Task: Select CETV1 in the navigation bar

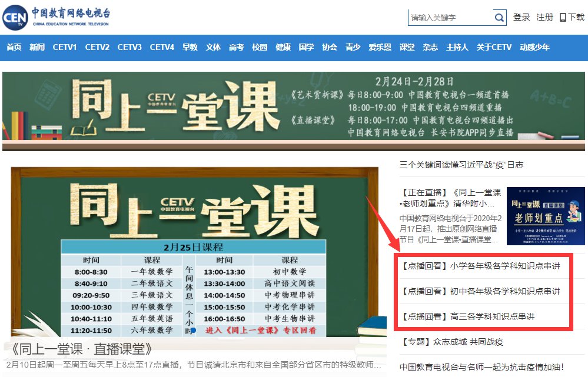Action: click(x=65, y=47)
